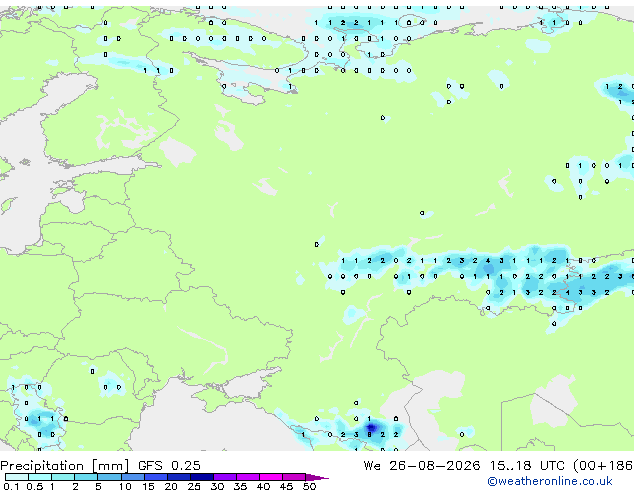Select the violet 30-35 mm legend swatch
634x490 pixels.
tap(225, 477)
